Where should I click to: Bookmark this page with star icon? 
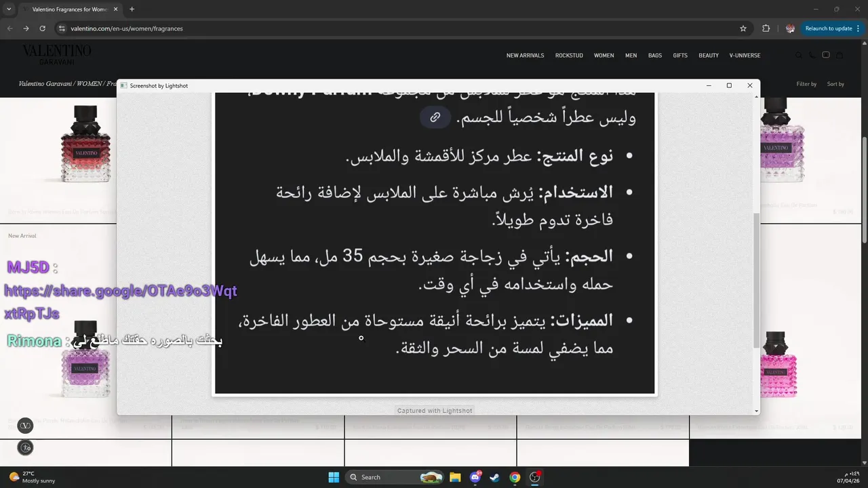tap(743, 28)
